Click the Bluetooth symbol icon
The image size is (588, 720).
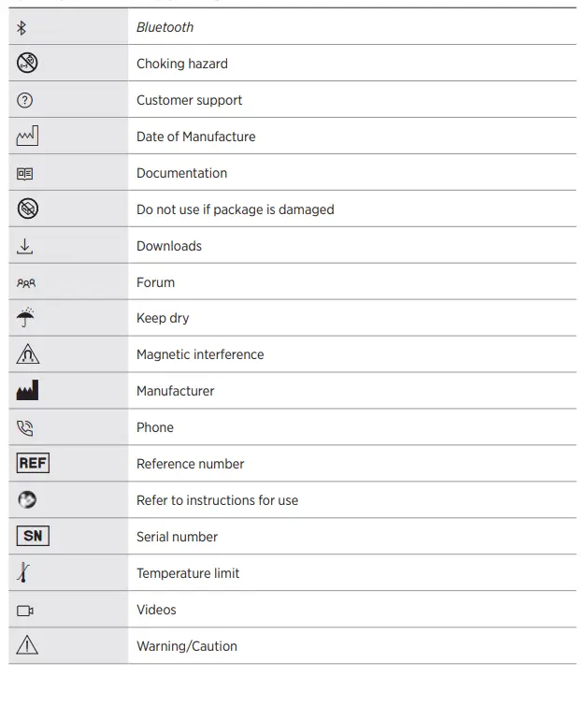click(22, 28)
